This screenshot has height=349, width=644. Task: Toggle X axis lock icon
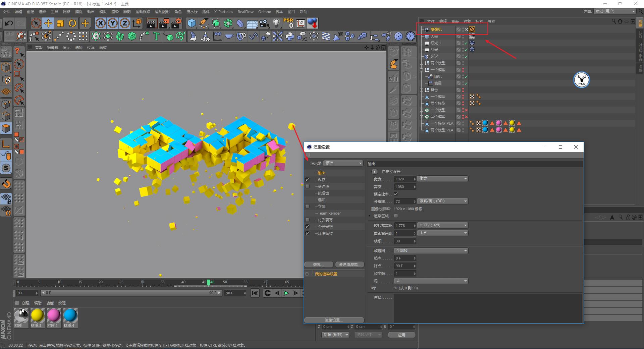point(100,23)
